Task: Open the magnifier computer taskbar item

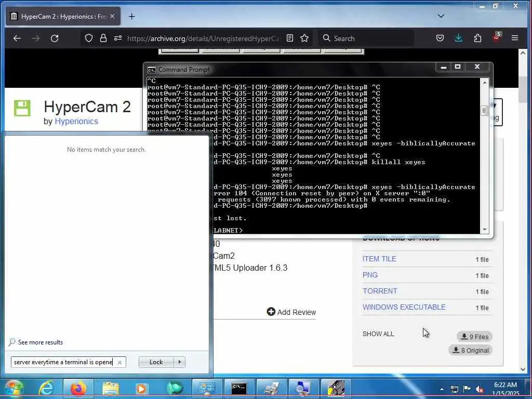Action: (x=303, y=388)
